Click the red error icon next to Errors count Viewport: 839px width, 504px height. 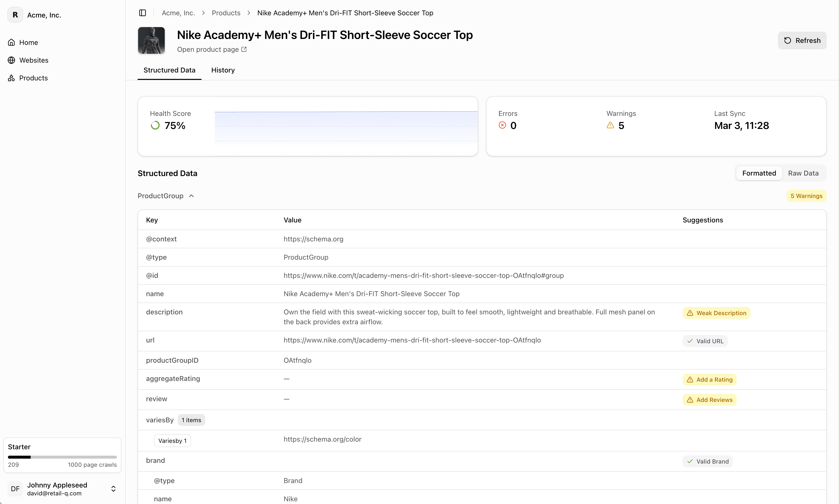[x=502, y=125]
